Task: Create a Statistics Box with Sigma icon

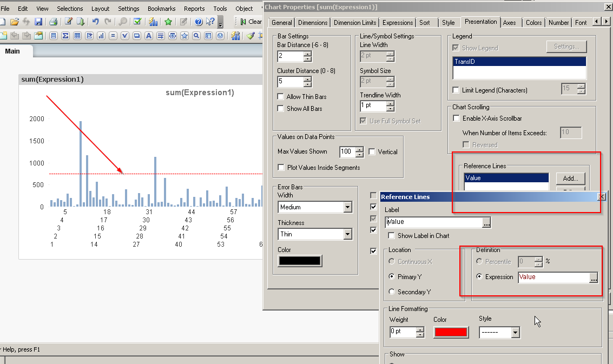Action: point(65,36)
